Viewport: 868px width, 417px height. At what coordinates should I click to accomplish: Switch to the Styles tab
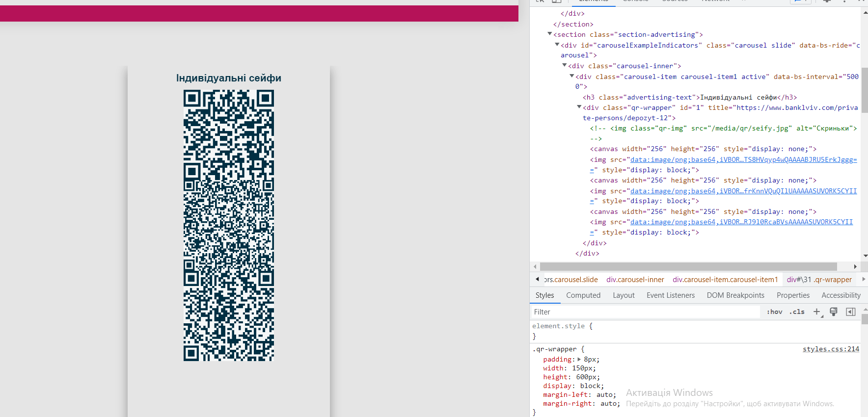pos(544,295)
